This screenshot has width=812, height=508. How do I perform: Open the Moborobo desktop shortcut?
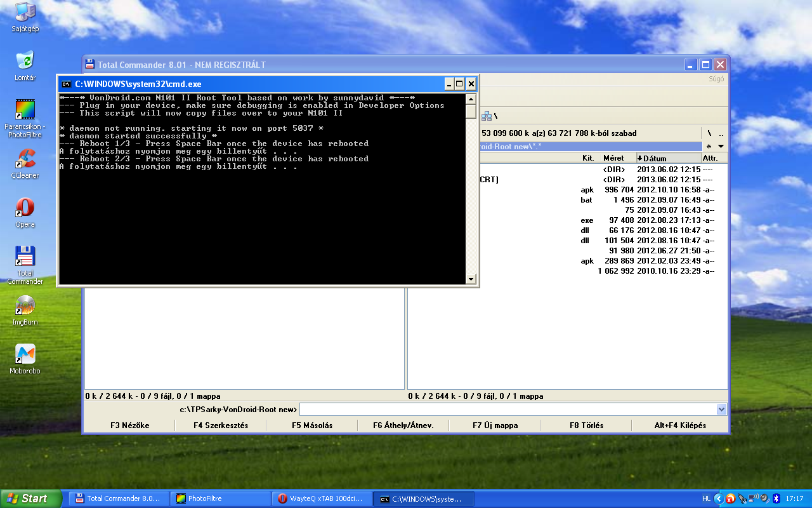[x=25, y=354]
